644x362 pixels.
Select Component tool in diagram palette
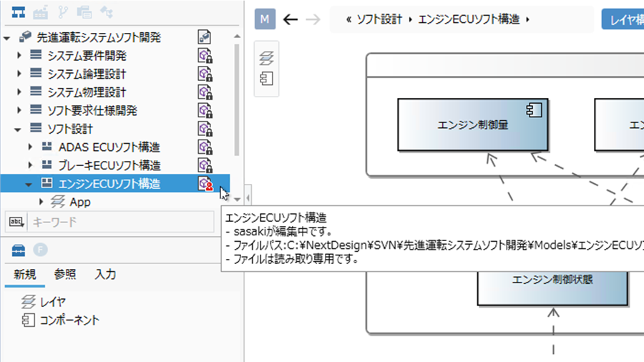[265, 79]
